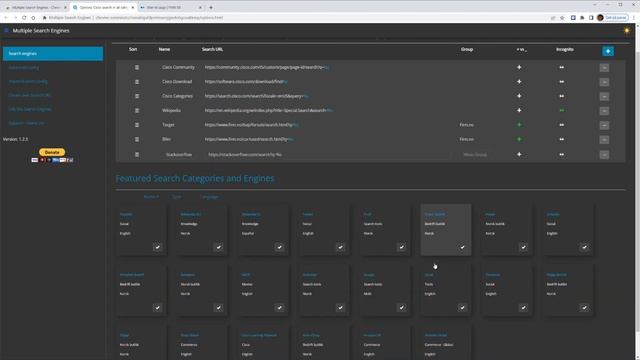Open the second sidebar link below Search engines
640x360 pixels.
point(28,81)
